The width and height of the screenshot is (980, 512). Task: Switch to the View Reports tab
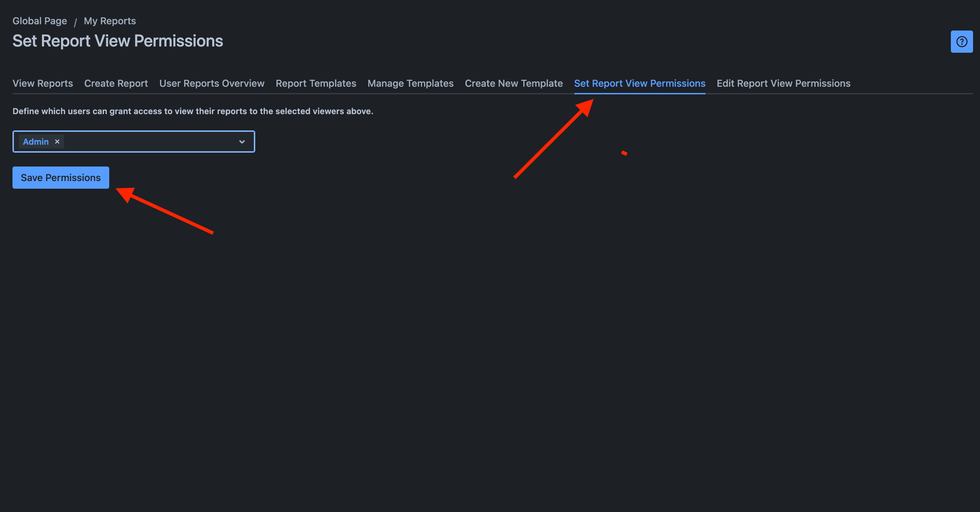coord(43,83)
